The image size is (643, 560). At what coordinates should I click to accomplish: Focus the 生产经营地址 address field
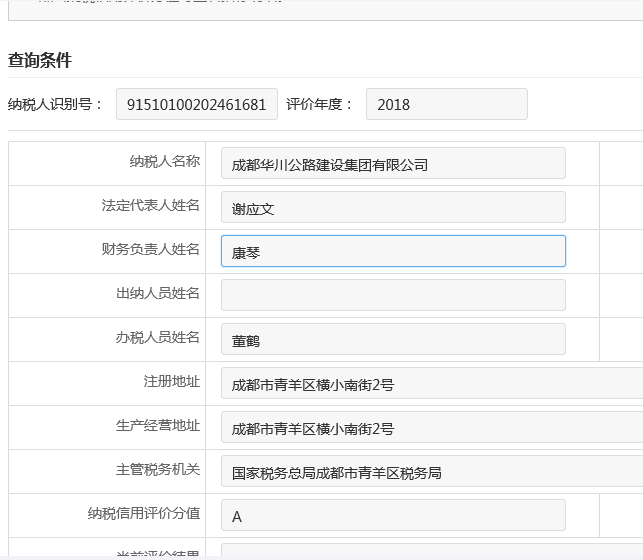click(430, 428)
